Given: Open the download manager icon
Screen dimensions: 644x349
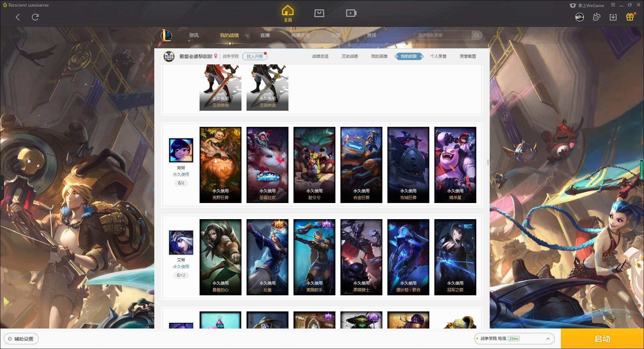Looking at the screenshot, I should click(x=613, y=17).
